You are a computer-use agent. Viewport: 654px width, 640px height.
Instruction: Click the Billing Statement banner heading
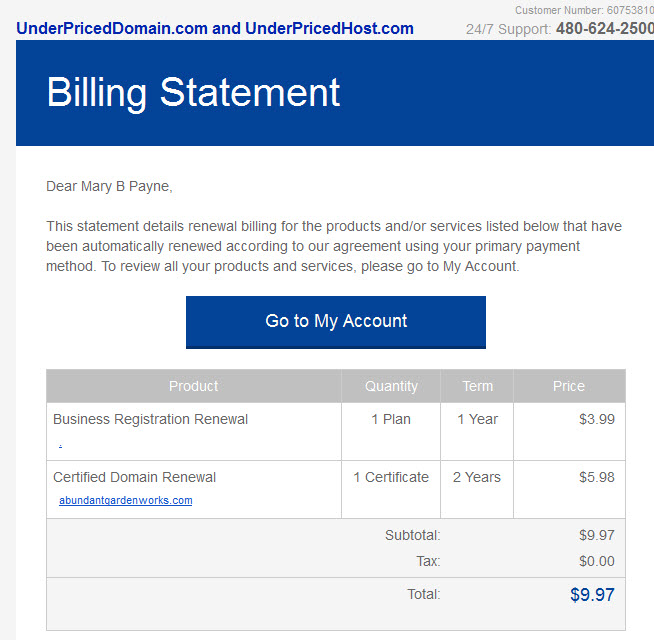(x=193, y=93)
